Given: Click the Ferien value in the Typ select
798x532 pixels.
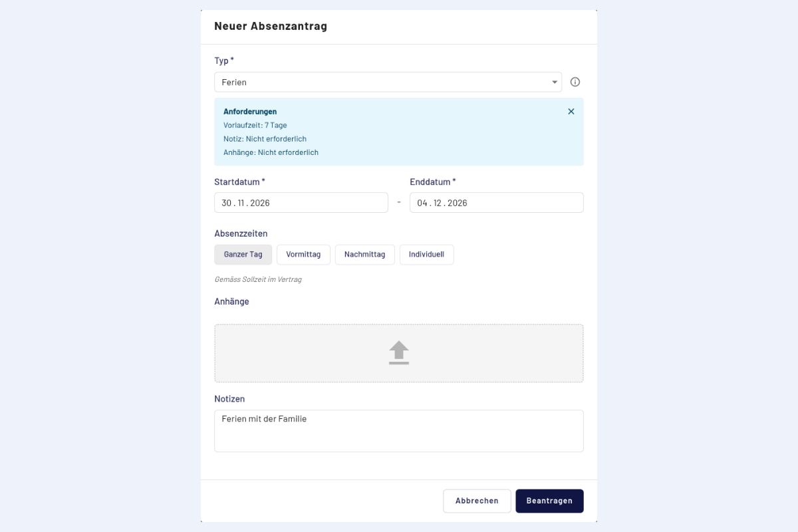Looking at the screenshot, I should [234, 82].
